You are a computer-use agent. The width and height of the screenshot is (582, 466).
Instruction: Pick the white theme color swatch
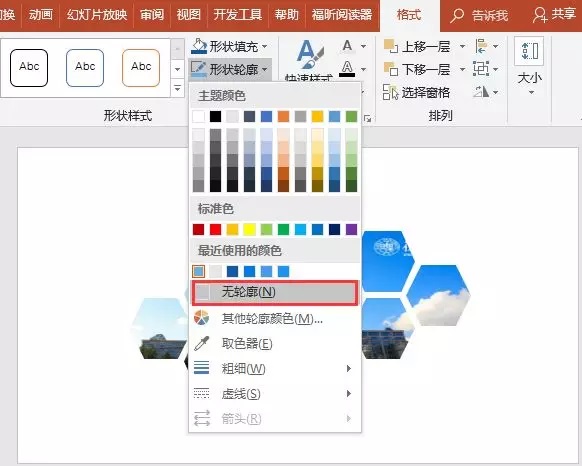point(199,117)
